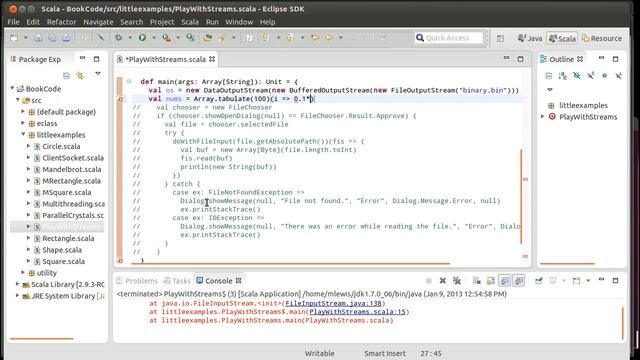Click the New file toolbar icon
640x360 pixels.
(14, 38)
